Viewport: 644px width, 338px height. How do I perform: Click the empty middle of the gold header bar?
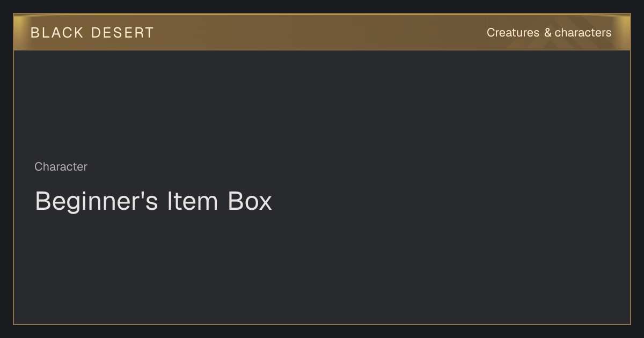tap(322, 32)
